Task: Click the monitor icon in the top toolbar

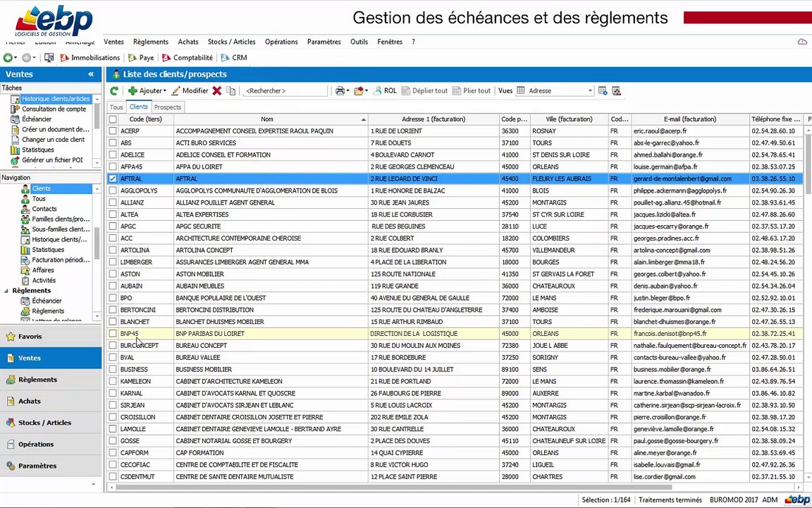Action: [49, 58]
